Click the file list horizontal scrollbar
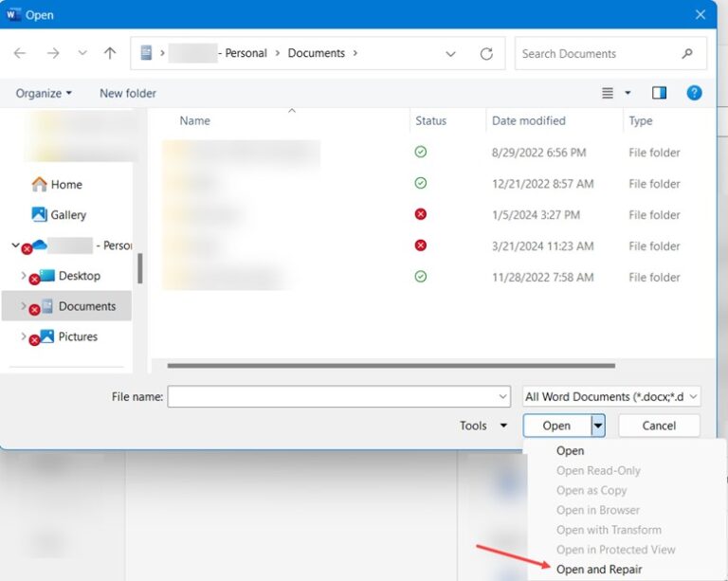The height and width of the screenshot is (581, 728). (391, 366)
